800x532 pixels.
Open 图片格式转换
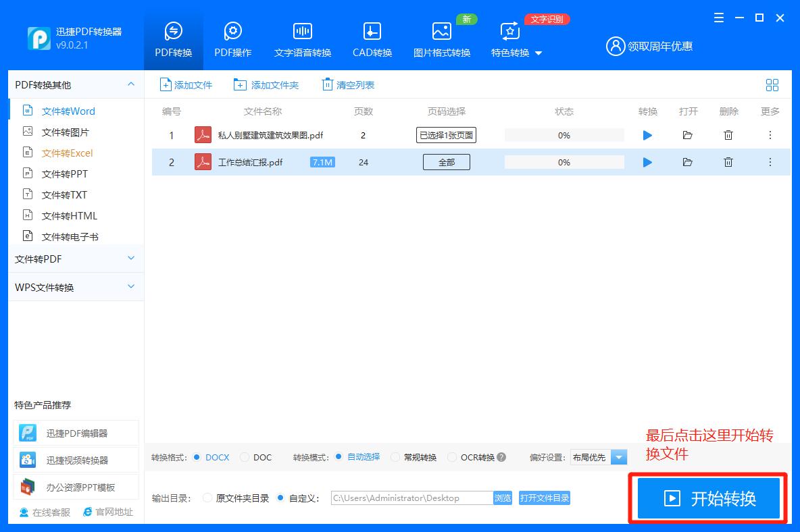pyautogui.click(x=442, y=37)
